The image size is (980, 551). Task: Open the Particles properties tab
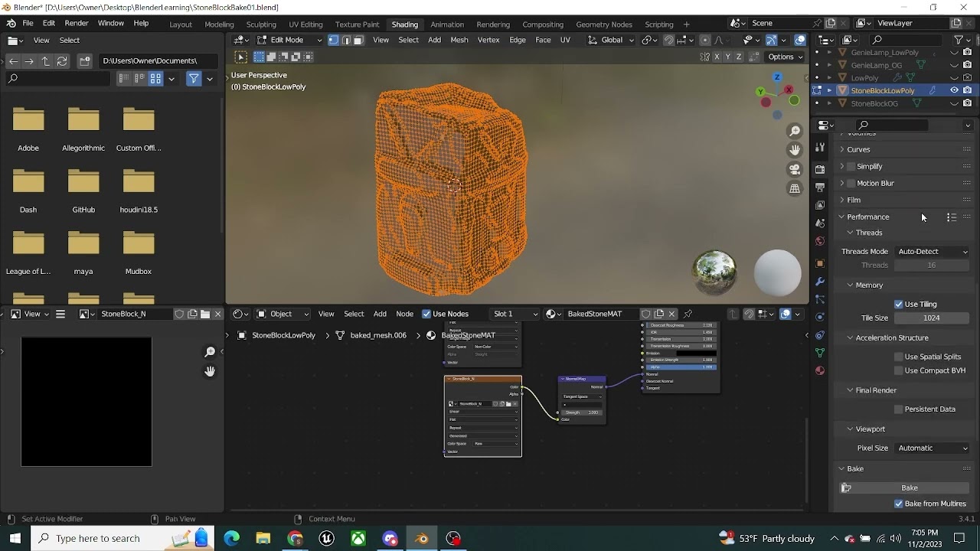point(820,299)
